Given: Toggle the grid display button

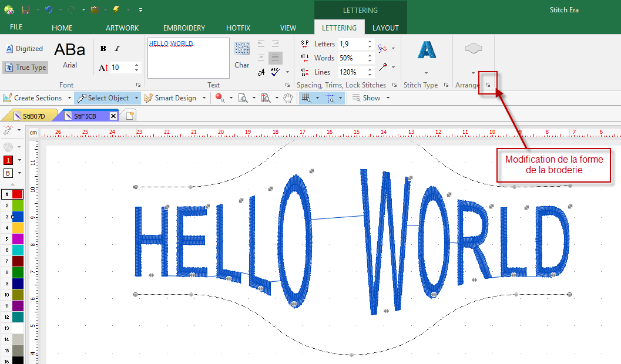Looking at the screenshot, I should point(306,97).
